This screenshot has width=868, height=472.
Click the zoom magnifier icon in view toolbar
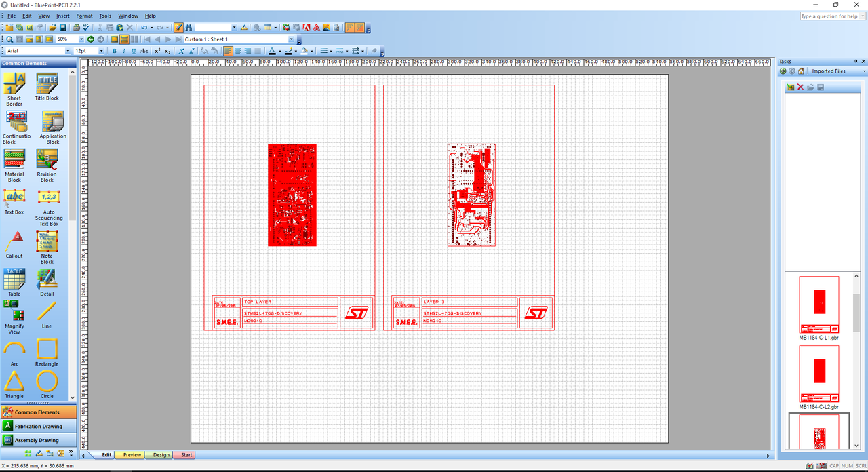point(9,39)
